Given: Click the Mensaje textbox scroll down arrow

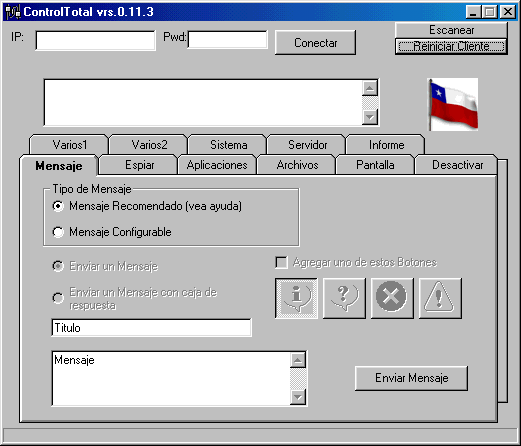Looking at the screenshot, I should coord(298,397).
